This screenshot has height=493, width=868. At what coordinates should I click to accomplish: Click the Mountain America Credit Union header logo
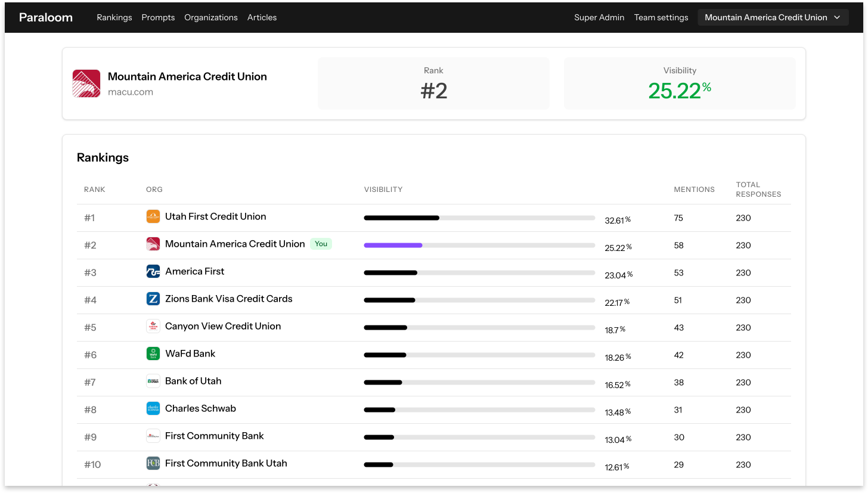(x=86, y=83)
